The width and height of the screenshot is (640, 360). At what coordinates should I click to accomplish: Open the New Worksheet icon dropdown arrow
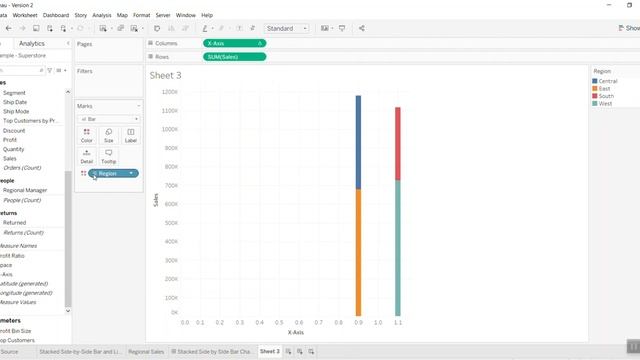click(111, 29)
